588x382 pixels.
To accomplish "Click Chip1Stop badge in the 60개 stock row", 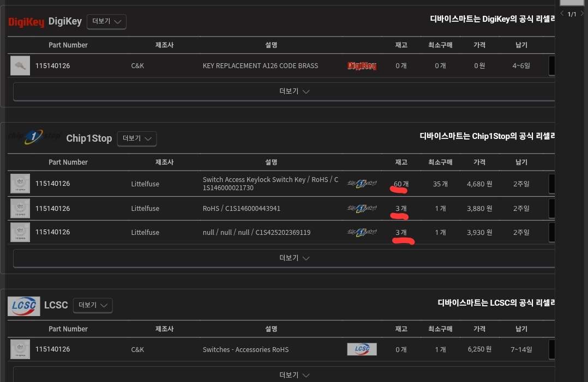I will pos(362,184).
